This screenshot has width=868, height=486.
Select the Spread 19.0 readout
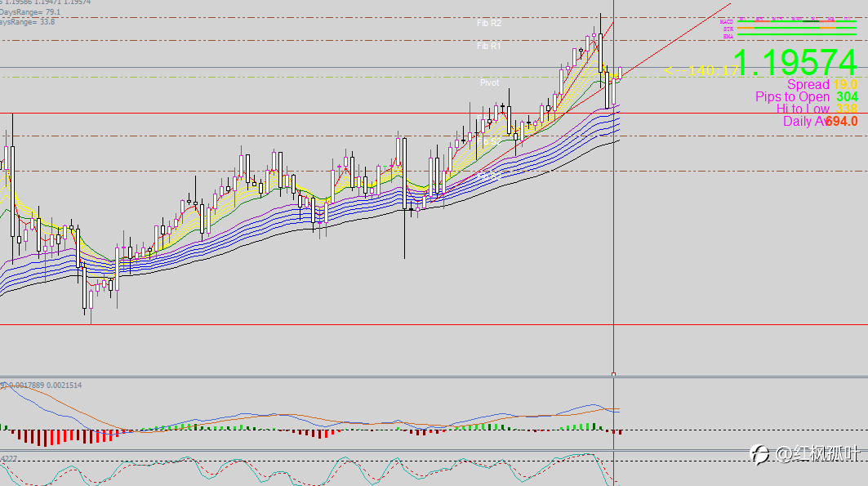[822, 85]
